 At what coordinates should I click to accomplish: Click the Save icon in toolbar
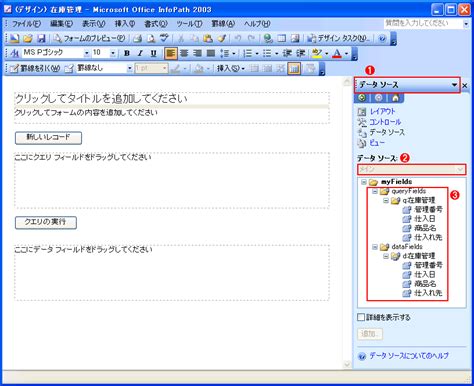pyautogui.click(x=41, y=38)
